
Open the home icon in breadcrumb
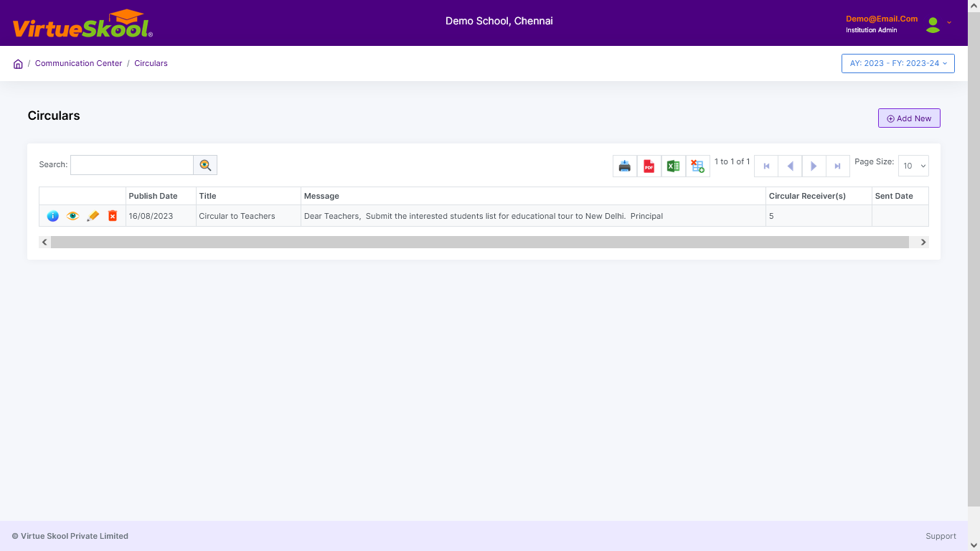(18, 64)
